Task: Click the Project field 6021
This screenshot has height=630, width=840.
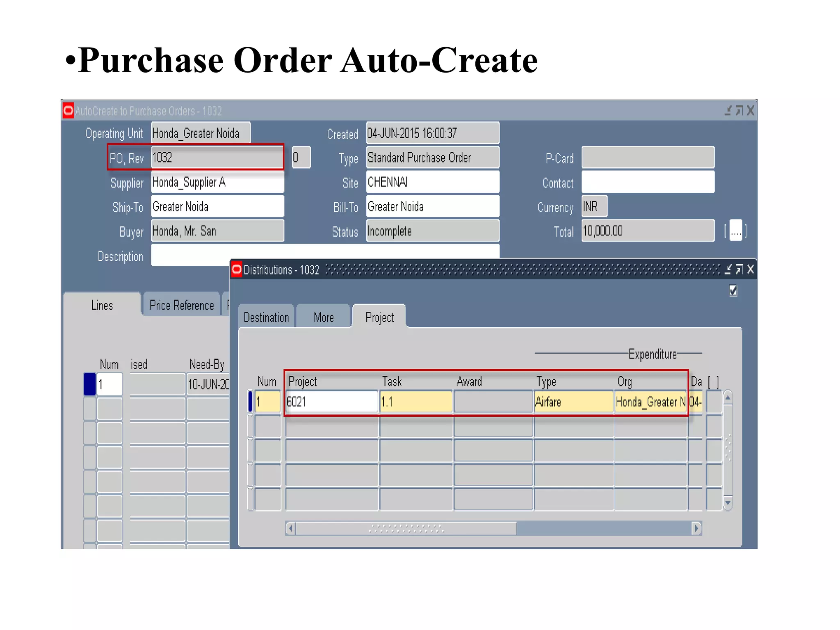Action: click(x=331, y=402)
